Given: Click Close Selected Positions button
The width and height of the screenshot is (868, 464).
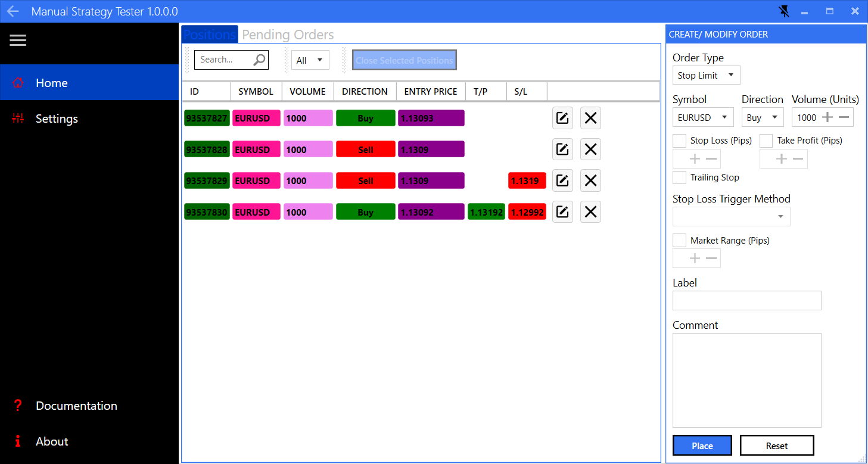Looking at the screenshot, I should 405,60.
